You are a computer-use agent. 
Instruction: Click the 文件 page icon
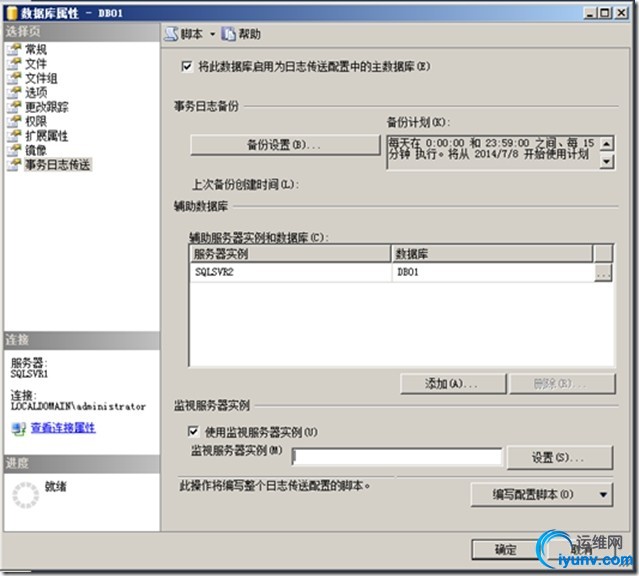[14, 63]
